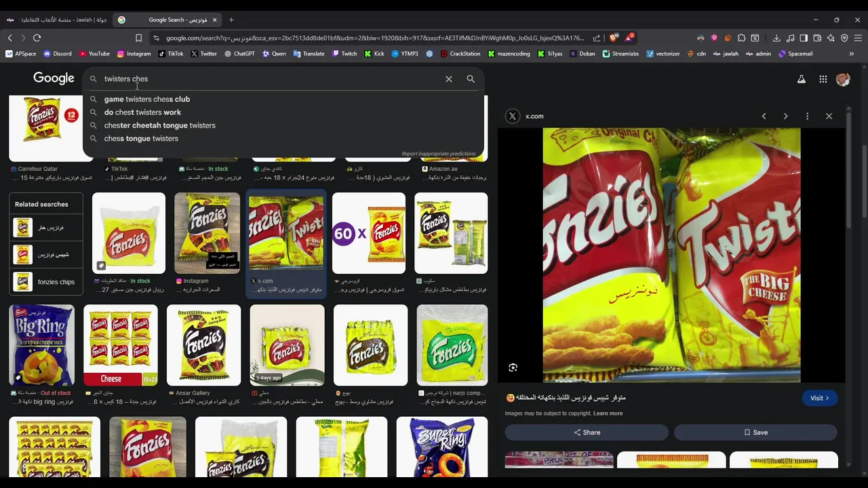
Task: Click the address bar URL
Action: [x=374, y=38]
